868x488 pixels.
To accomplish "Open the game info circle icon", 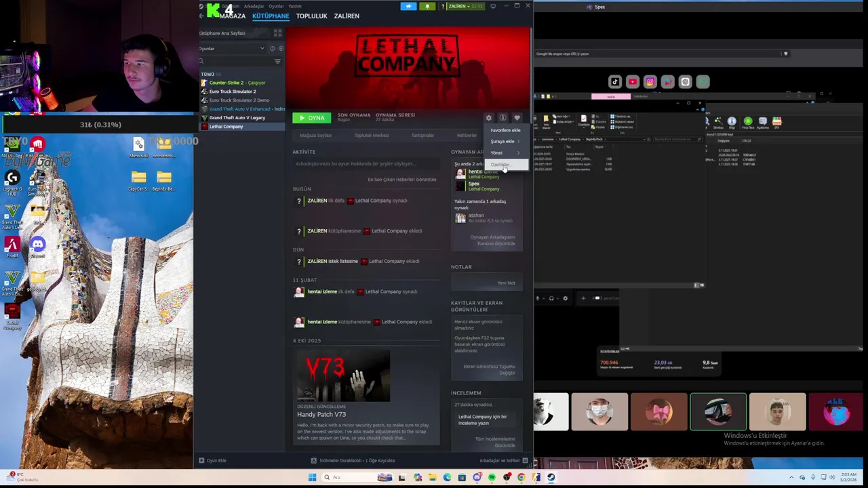I will (x=502, y=118).
